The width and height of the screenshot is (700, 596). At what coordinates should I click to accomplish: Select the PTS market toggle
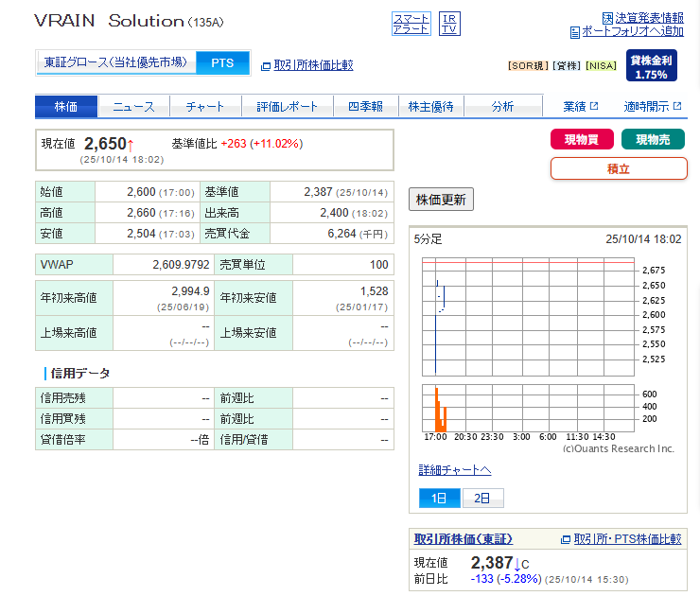coord(222,62)
